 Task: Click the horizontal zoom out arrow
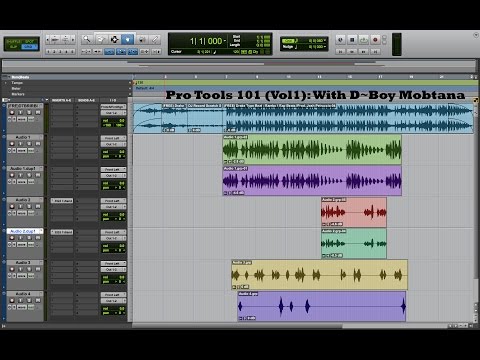click(47, 40)
